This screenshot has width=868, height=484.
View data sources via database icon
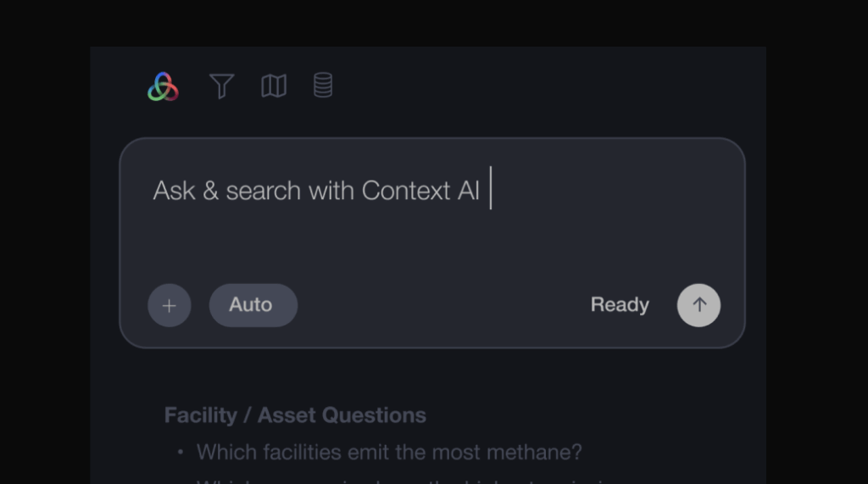tap(323, 86)
